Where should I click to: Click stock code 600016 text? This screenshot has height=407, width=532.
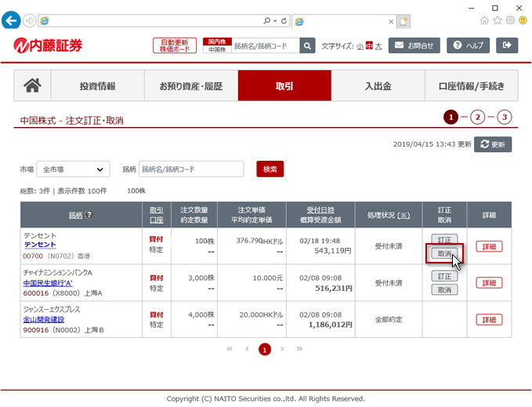(x=35, y=293)
